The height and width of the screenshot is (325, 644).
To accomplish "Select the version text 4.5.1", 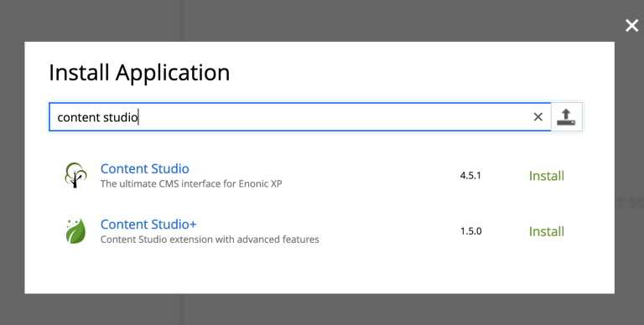I will [470, 176].
